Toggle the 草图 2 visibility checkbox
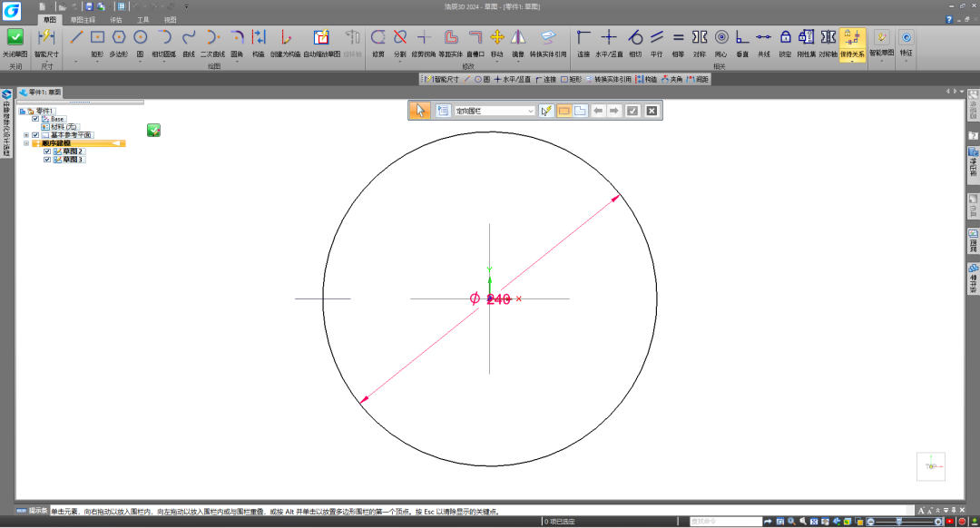The image size is (980, 528). [47, 152]
